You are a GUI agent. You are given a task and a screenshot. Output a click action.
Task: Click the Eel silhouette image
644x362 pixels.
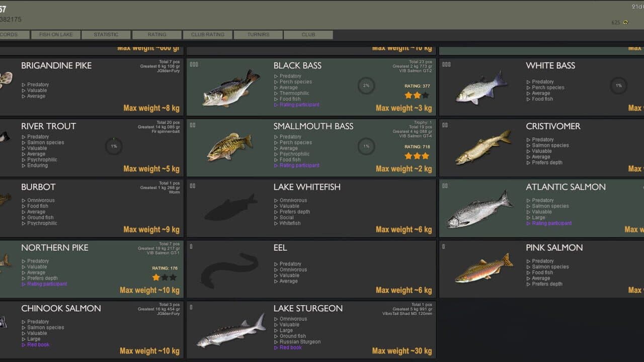(229, 270)
